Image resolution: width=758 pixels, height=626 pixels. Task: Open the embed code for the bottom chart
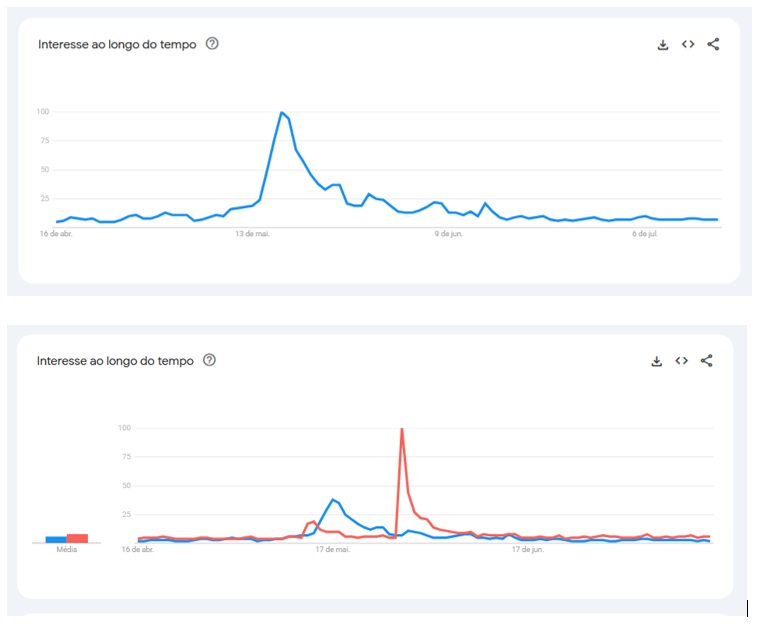tap(681, 361)
